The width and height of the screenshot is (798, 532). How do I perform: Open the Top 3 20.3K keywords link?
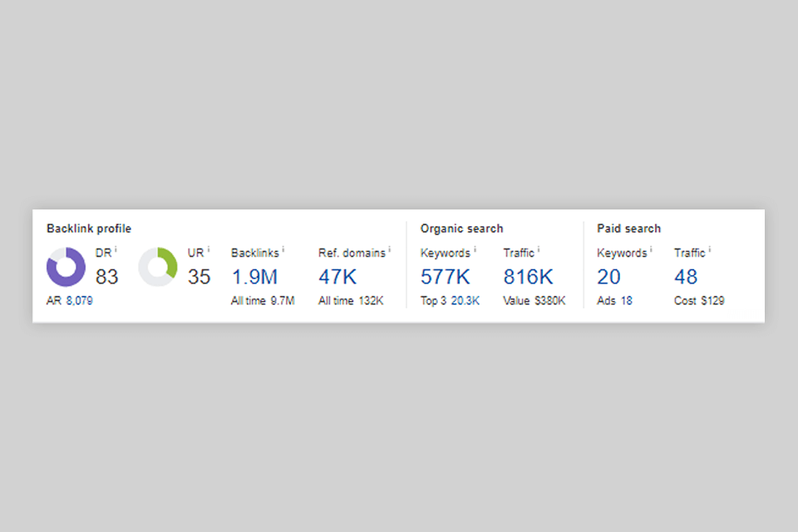(x=464, y=301)
